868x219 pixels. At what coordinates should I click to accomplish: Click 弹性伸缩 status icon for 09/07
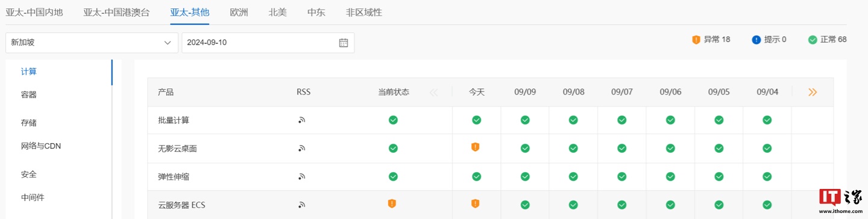click(622, 176)
